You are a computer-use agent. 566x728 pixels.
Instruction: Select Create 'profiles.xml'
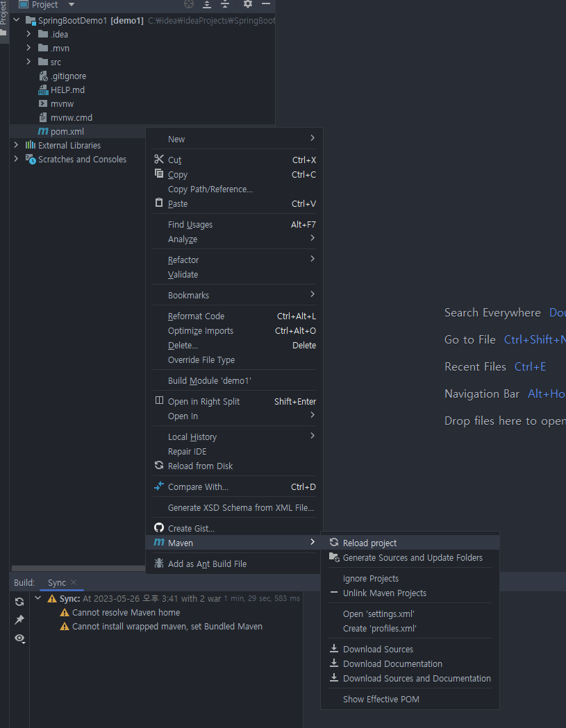(410, 629)
